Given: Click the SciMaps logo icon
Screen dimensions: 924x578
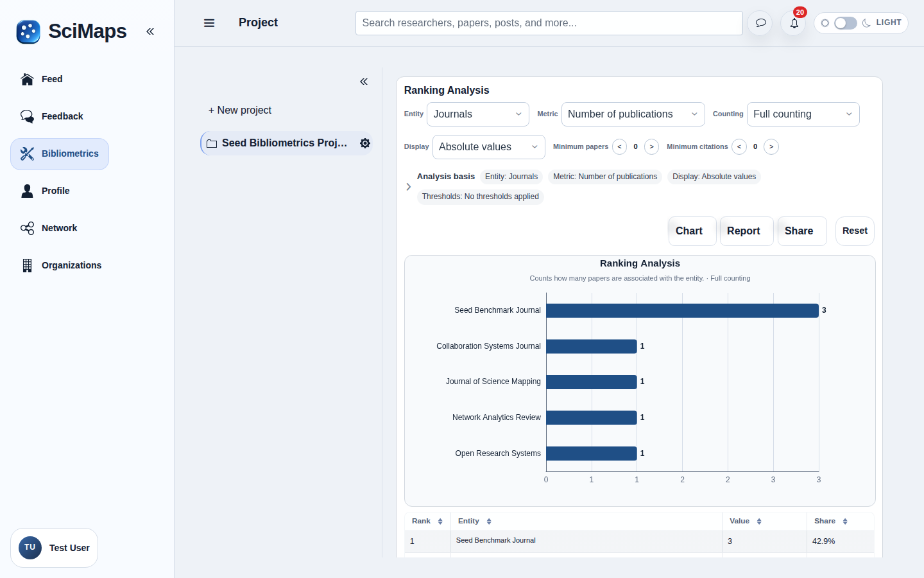Looking at the screenshot, I should pos(28,31).
